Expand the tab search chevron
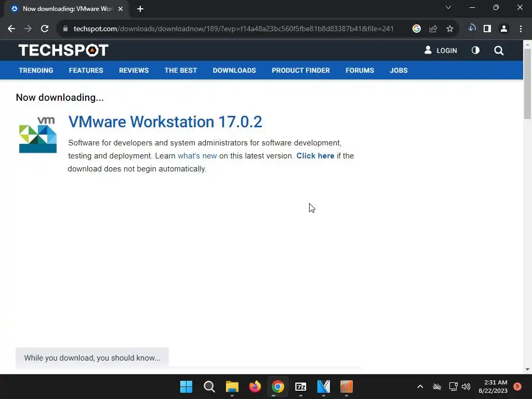This screenshot has width=532, height=399. coord(448,7)
